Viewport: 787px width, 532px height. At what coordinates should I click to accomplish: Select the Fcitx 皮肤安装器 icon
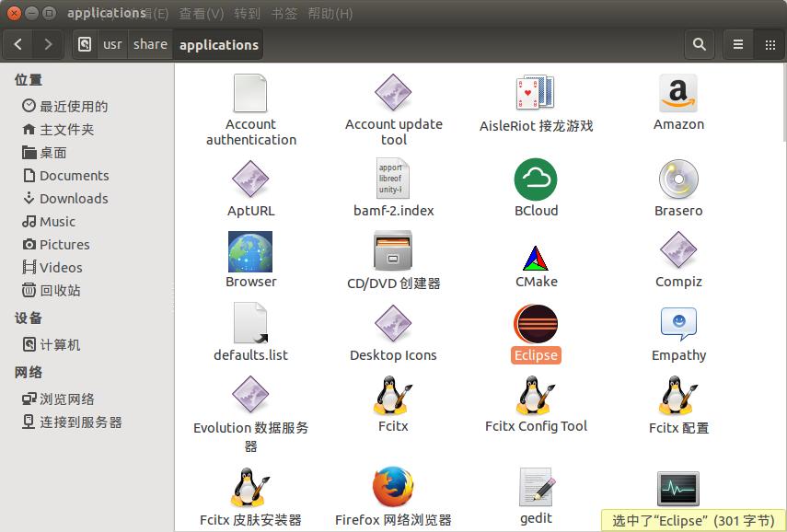point(250,487)
